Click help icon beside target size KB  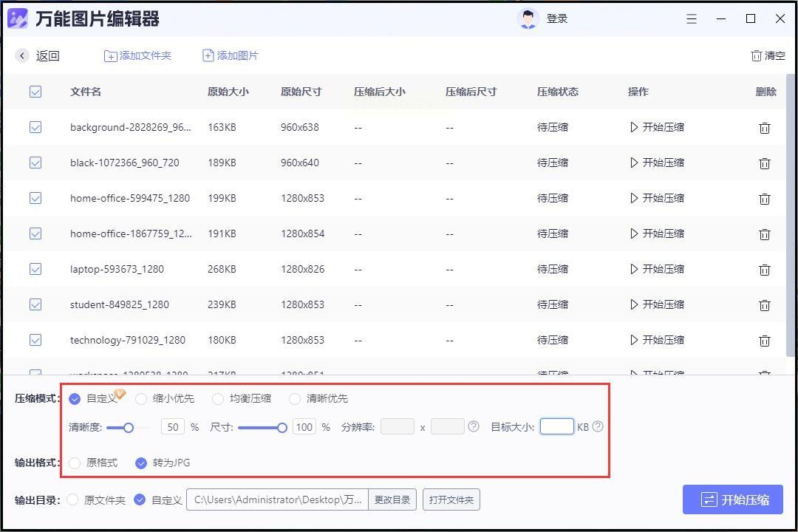598,426
